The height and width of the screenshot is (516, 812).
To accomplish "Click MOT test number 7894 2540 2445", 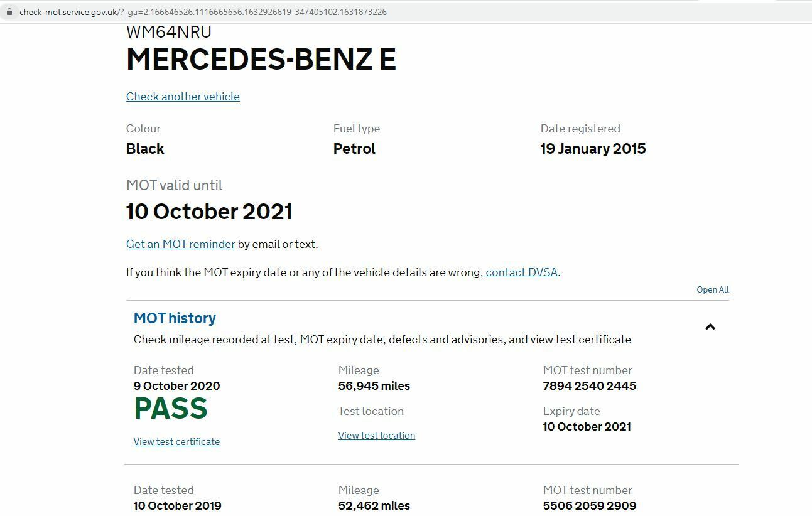I will click(589, 386).
